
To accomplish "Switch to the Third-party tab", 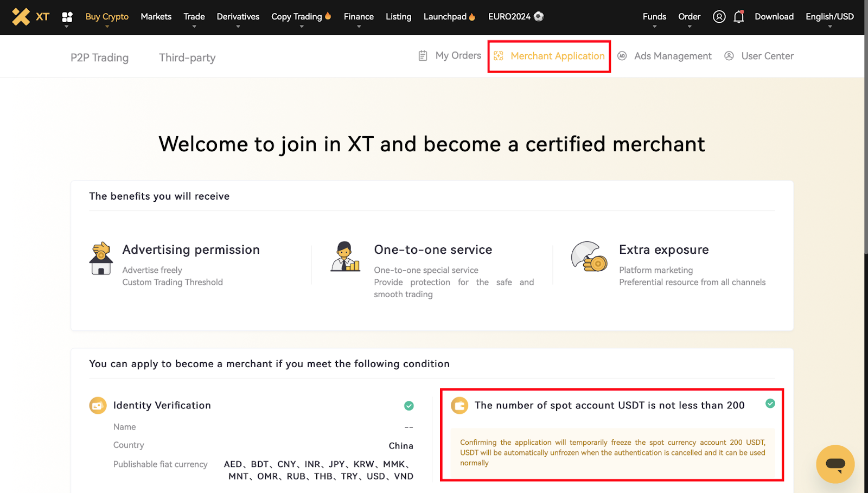I will pos(187,57).
